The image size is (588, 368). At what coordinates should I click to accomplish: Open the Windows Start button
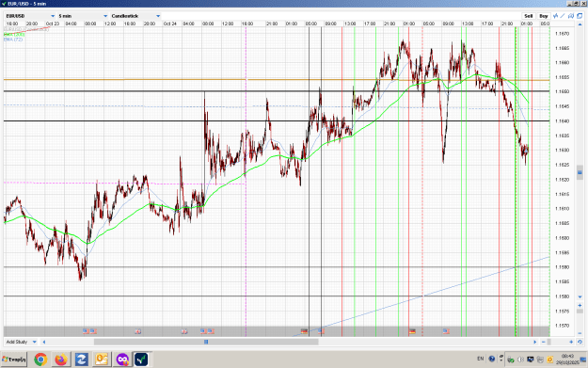[x=14, y=360]
